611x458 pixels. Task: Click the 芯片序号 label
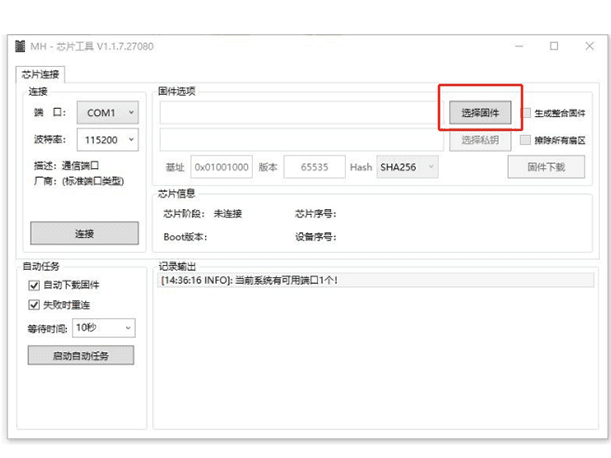coord(316,214)
